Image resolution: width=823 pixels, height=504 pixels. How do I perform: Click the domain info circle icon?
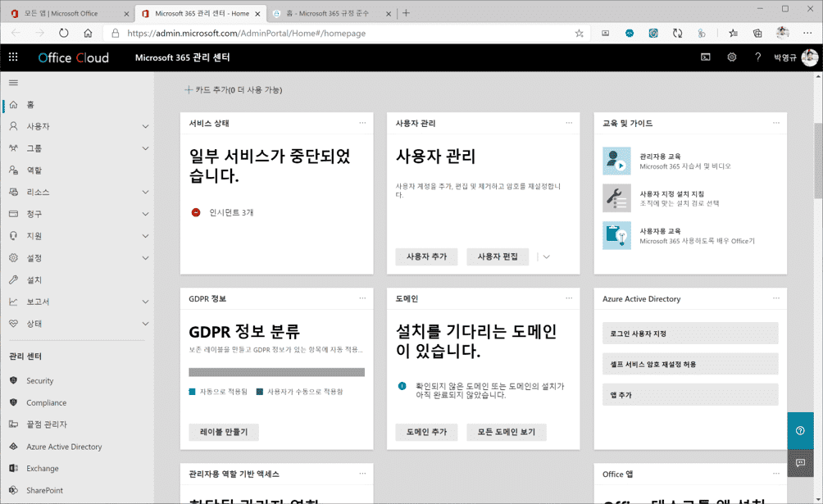pos(402,386)
